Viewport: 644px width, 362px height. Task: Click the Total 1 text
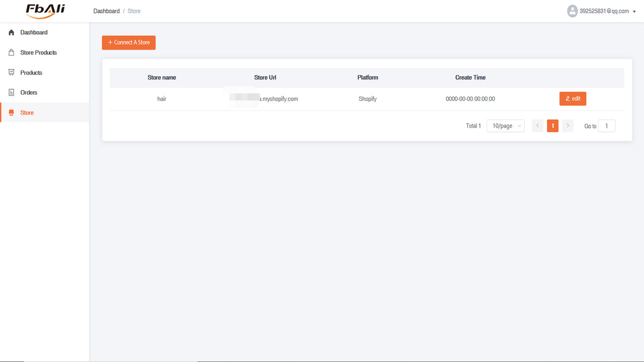[473, 126]
